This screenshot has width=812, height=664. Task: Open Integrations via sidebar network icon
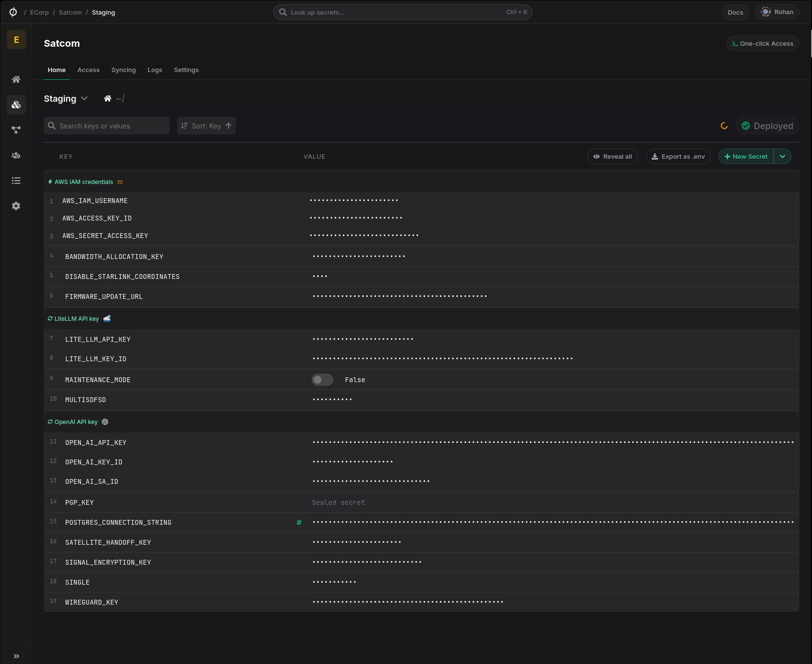pyautogui.click(x=16, y=130)
